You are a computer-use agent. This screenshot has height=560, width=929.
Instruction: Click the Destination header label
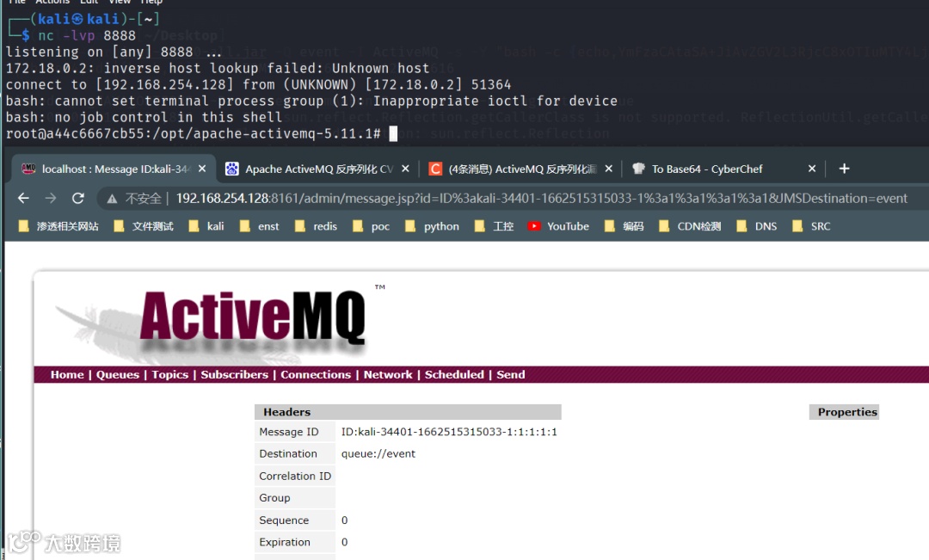288,454
